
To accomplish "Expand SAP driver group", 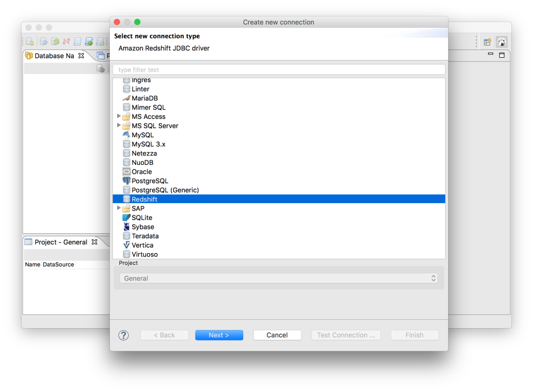I will coord(119,208).
